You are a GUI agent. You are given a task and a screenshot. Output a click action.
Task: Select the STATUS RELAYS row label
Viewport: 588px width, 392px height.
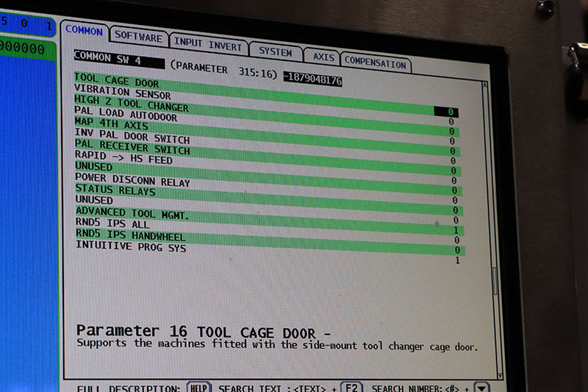[x=115, y=190]
